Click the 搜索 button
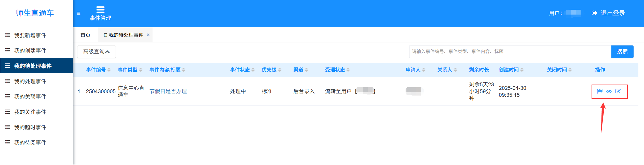The height and width of the screenshot is (165, 644). 622,52
